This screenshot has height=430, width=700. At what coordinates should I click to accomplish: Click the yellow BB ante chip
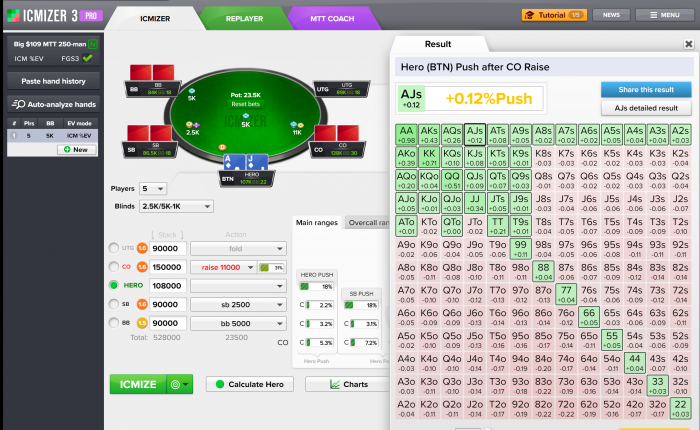point(142,323)
